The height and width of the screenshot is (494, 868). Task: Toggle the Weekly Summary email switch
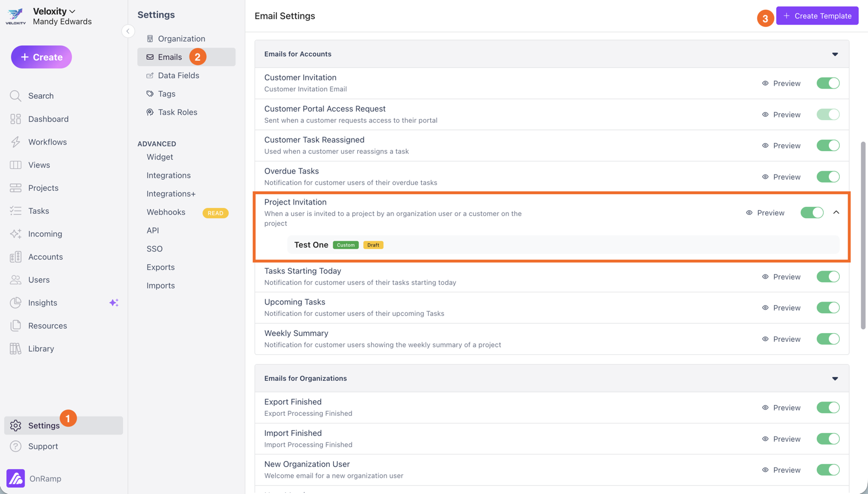(x=828, y=339)
